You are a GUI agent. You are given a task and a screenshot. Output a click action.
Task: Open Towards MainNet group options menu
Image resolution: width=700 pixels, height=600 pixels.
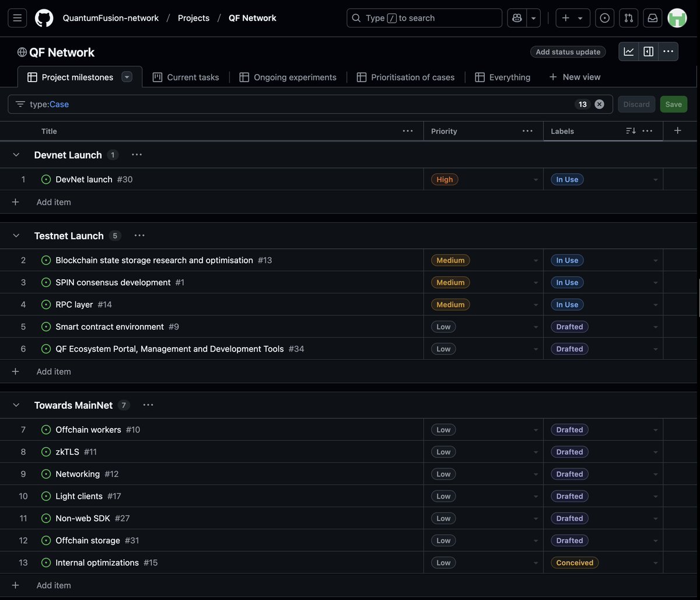pyautogui.click(x=148, y=405)
